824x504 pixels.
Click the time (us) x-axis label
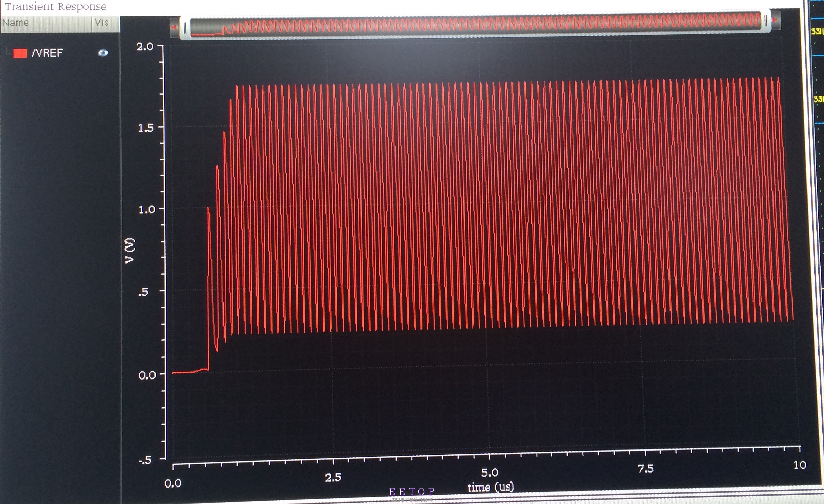point(490,487)
